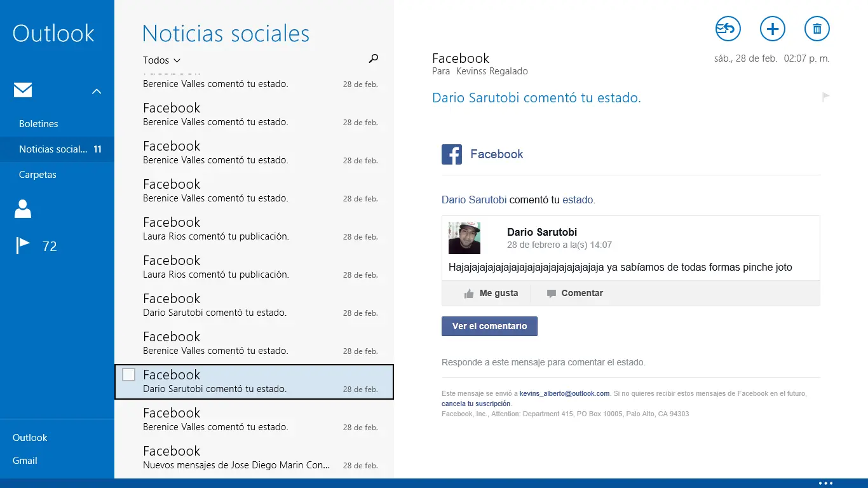Viewport: 868px width, 488px height.
Task: Open flagged messages flag icon
Action: [23, 245]
